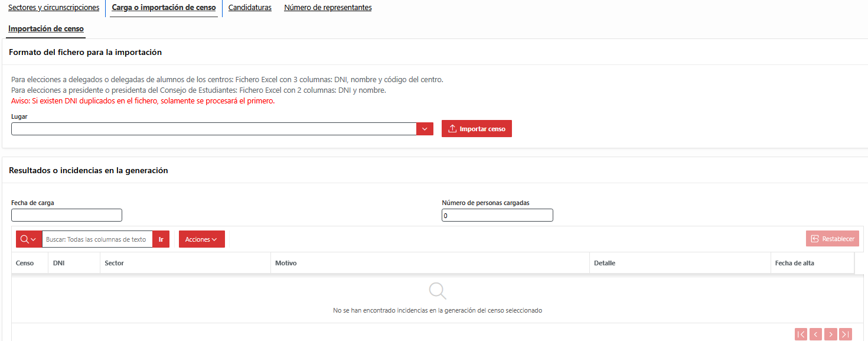Jump to the last page of results

[x=846, y=334]
